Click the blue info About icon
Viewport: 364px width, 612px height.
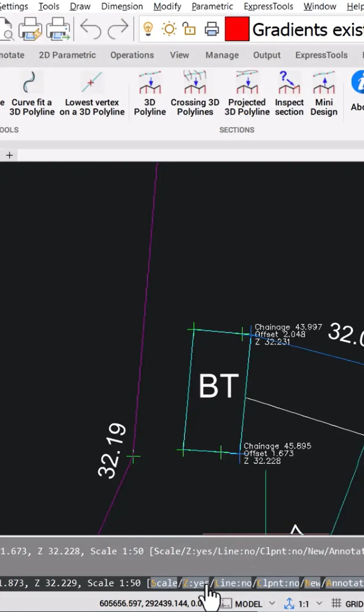[x=358, y=83]
